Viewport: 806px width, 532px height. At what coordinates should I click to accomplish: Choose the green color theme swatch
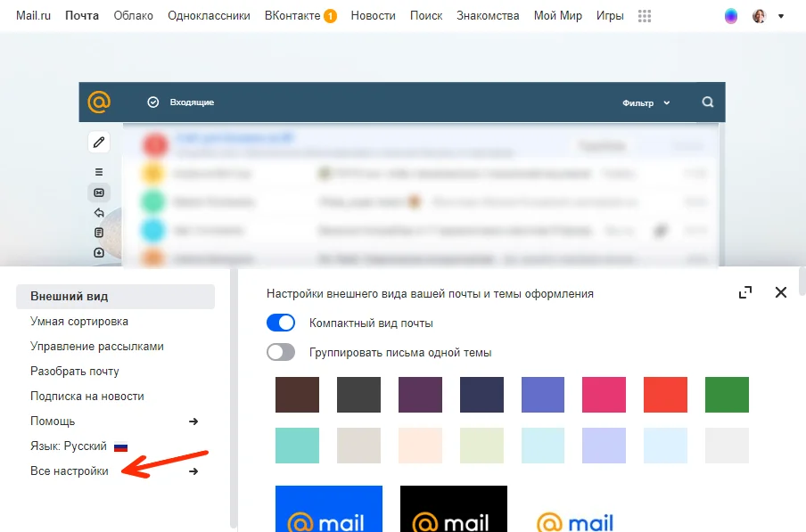click(x=727, y=395)
